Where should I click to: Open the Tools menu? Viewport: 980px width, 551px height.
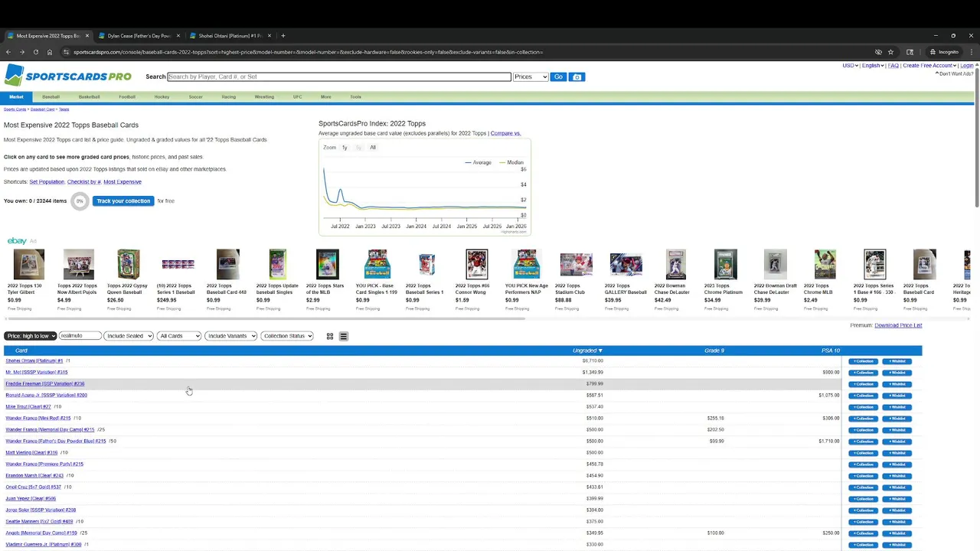pyautogui.click(x=355, y=97)
